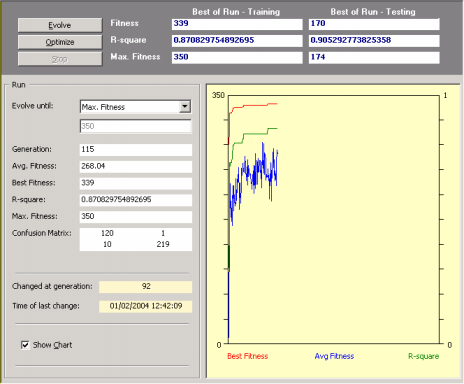Click Training Fitness value 339
This screenshot has height=384, width=464.
click(x=237, y=24)
